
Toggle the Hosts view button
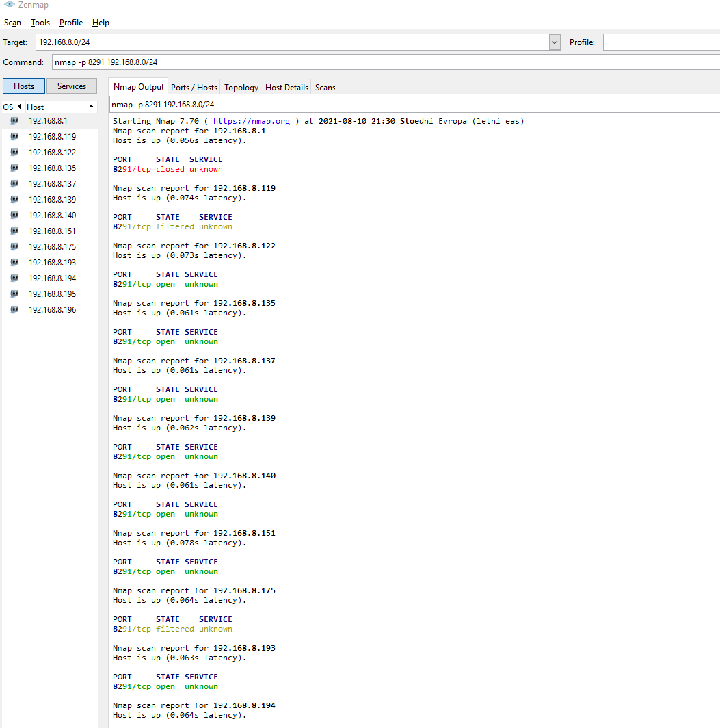pyautogui.click(x=24, y=86)
